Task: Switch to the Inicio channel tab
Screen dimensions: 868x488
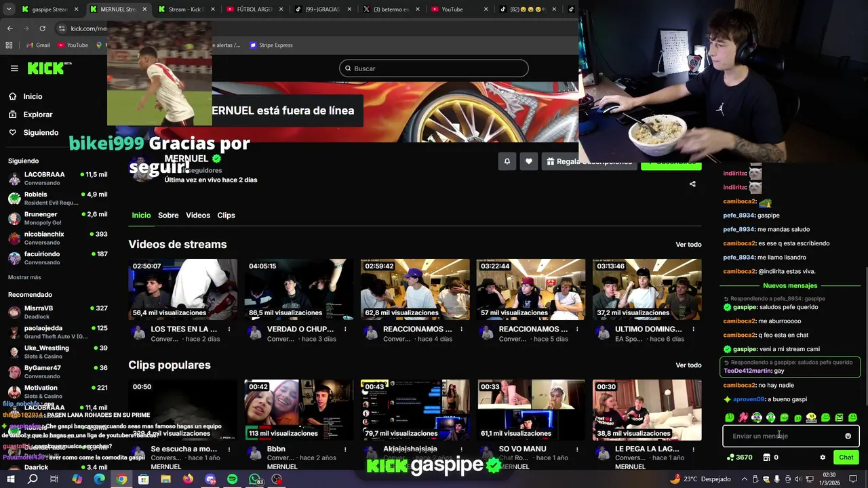Action: (x=141, y=216)
